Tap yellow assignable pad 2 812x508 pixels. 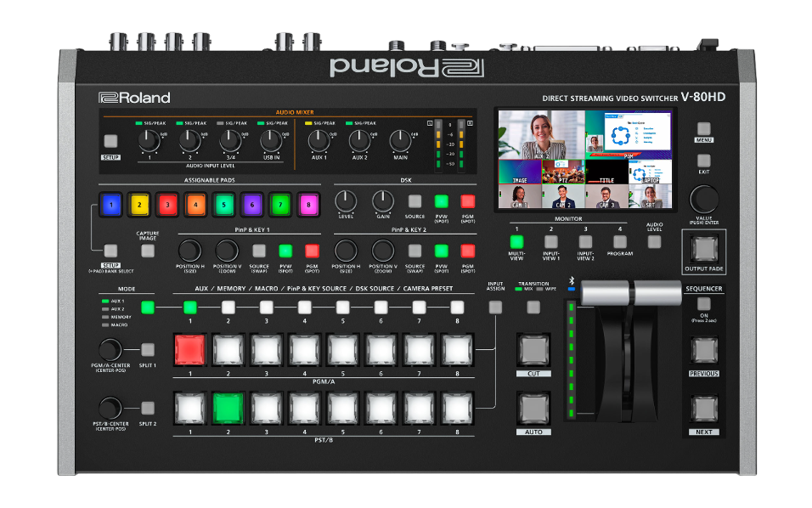coord(139,204)
